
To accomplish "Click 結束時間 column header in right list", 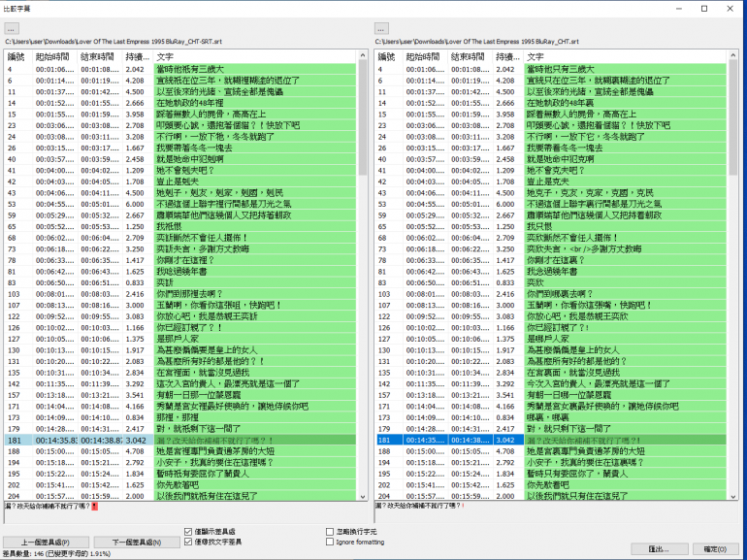I will click(x=471, y=56).
